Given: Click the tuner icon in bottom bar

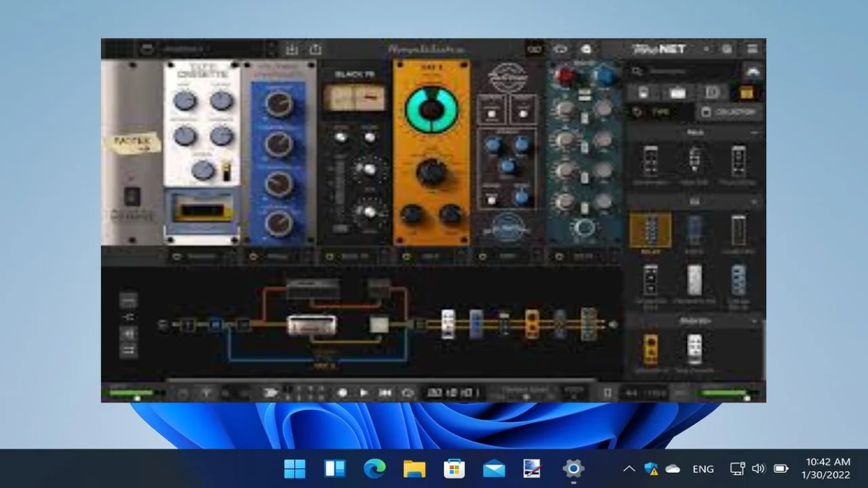Looking at the screenshot, I should [206, 392].
